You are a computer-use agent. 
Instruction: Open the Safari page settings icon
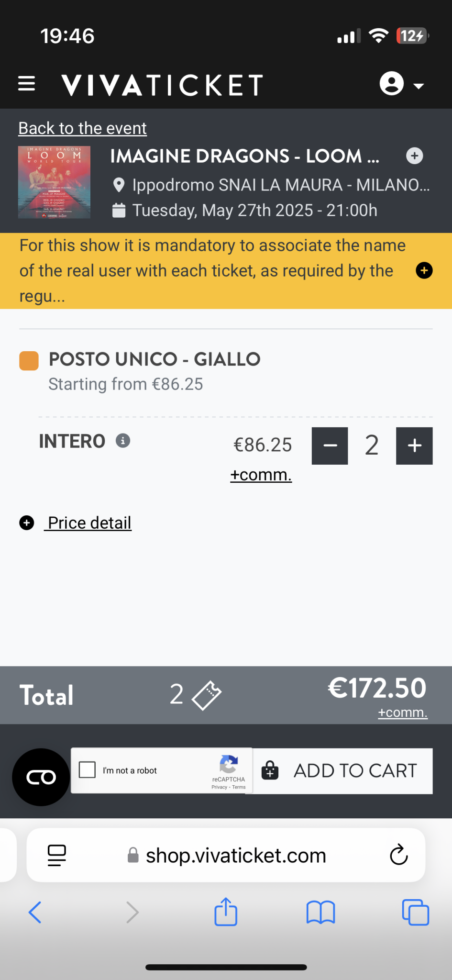(57, 855)
